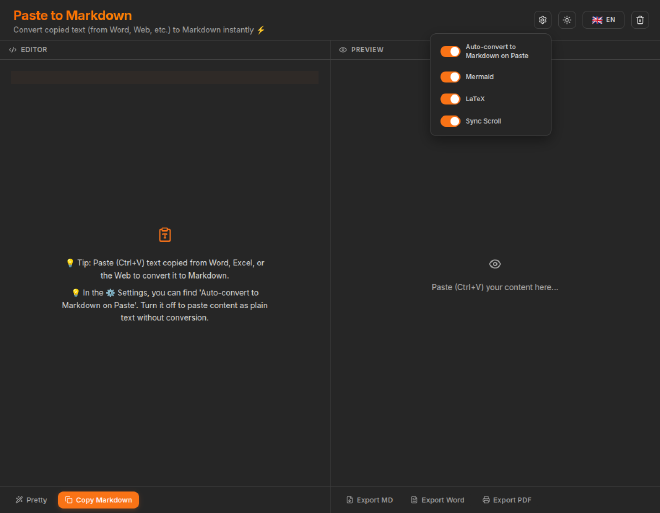
Task: Click the magic wand icon beside Pretty
Action: coord(19,500)
